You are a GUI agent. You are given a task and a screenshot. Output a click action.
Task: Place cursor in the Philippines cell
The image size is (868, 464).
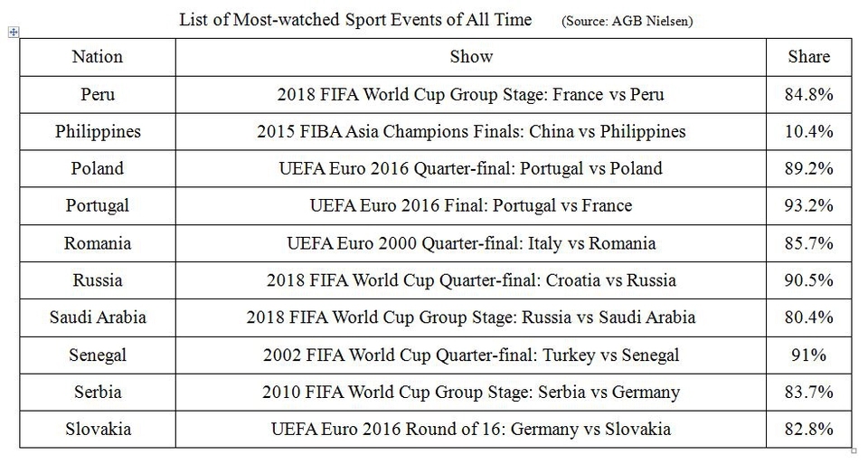[x=97, y=131]
